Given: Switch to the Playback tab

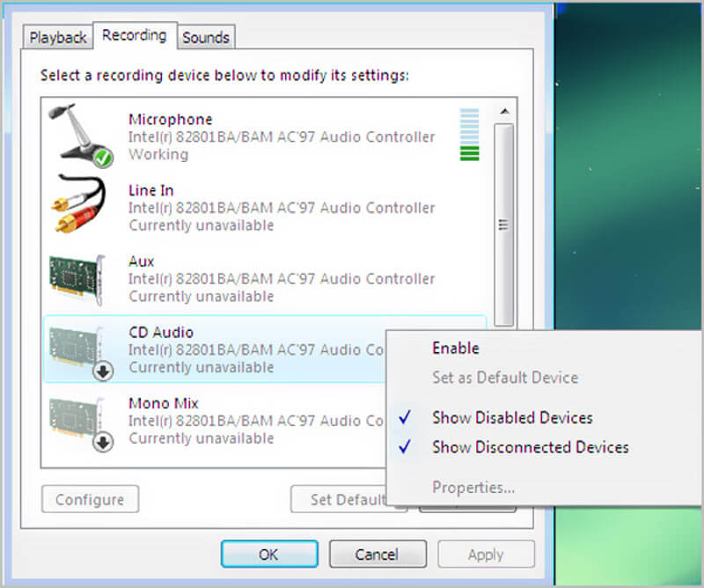Looking at the screenshot, I should 58,37.
